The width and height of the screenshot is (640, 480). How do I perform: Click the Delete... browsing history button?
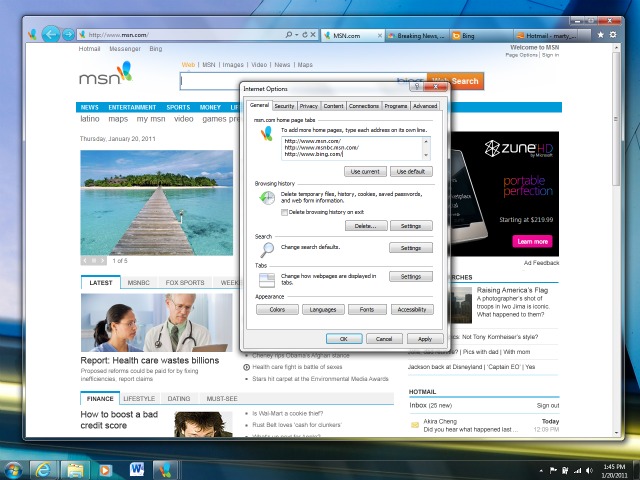pos(366,226)
